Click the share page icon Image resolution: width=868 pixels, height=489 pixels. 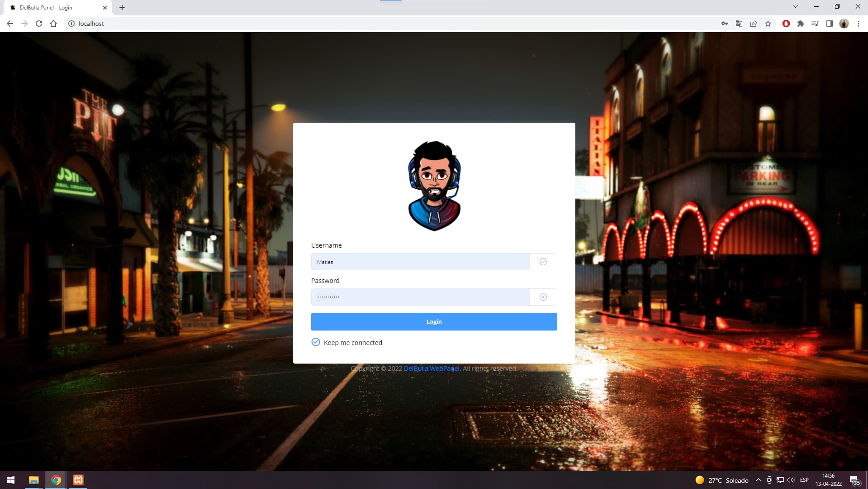click(754, 24)
